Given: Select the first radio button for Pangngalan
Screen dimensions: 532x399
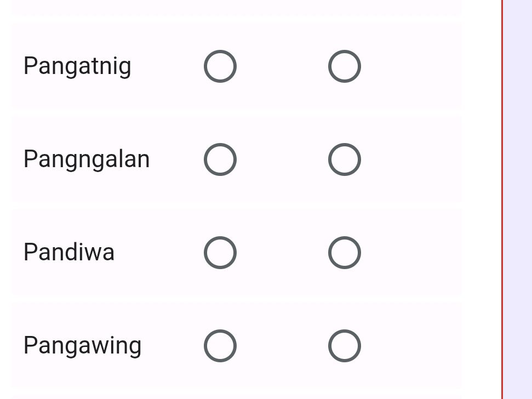Looking at the screenshot, I should [220, 159].
